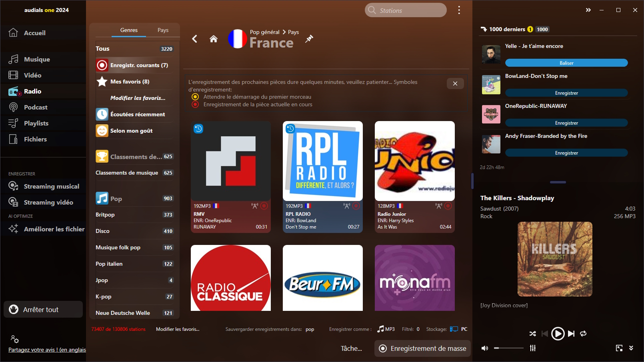644x362 pixels.
Task: Pin the France station view
Action: pyautogui.click(x=309, y=39)
